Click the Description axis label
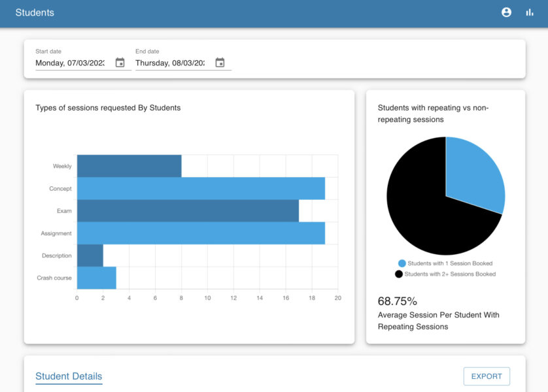The width and height of the screenshot is (548, 392). pyautogui.click(x=57, y=255)
